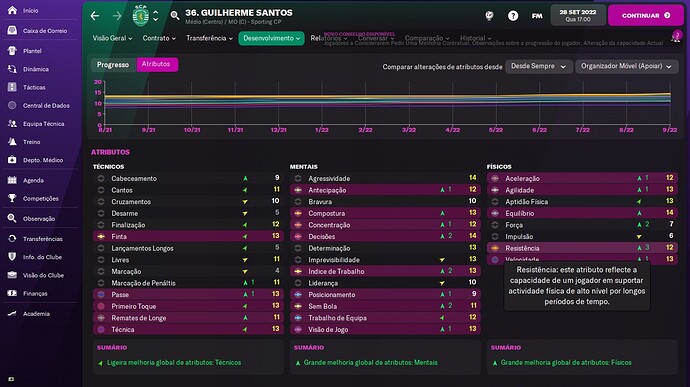Switch to the Progresso tab
The width and height of the screenshot is (690, 387).
(x=113, y=64)
